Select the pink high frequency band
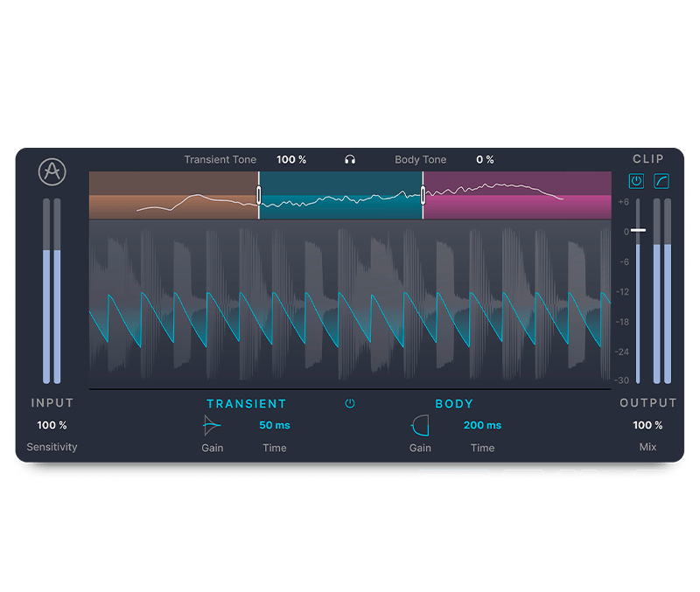Viewport: 700px width, 592px height. [517, 195]
